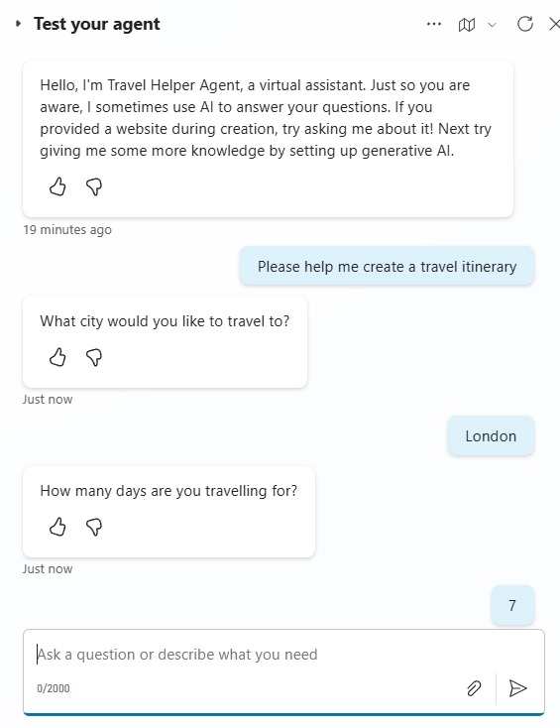Click the send message arrow icon

point(517,688)
